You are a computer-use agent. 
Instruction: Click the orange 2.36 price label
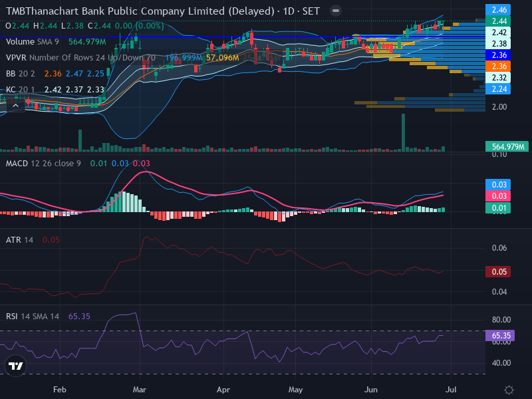[x=498, y=66]
